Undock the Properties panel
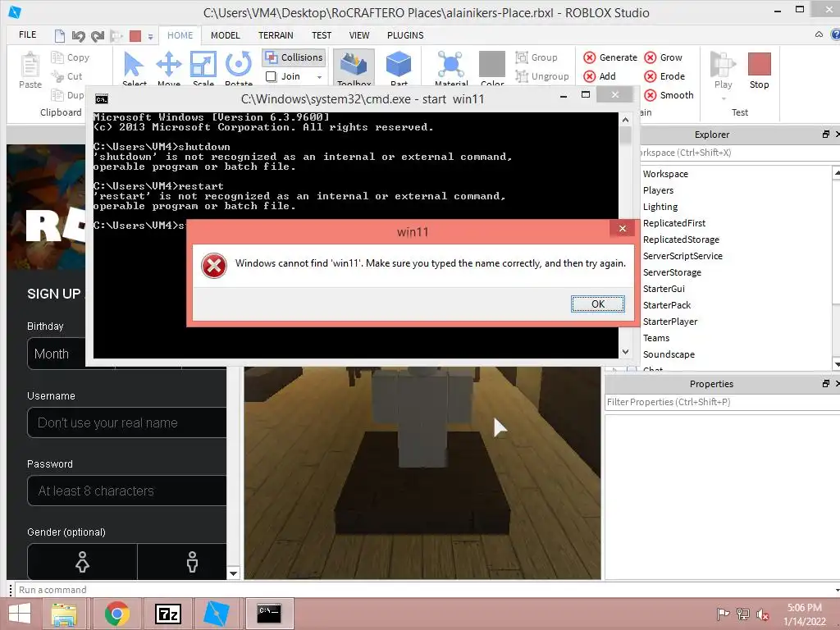Viewport: 840px width, 630px height. [x=825, y=384]
